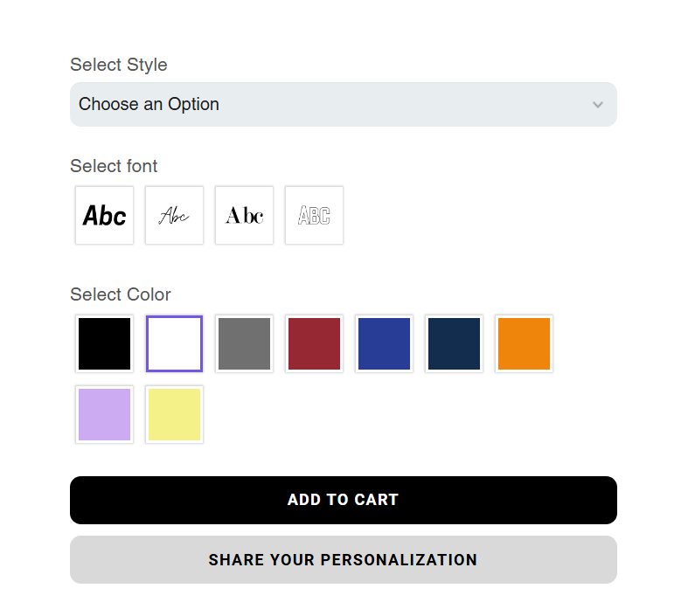Pick the light yellow color swatch

(175, 415)
